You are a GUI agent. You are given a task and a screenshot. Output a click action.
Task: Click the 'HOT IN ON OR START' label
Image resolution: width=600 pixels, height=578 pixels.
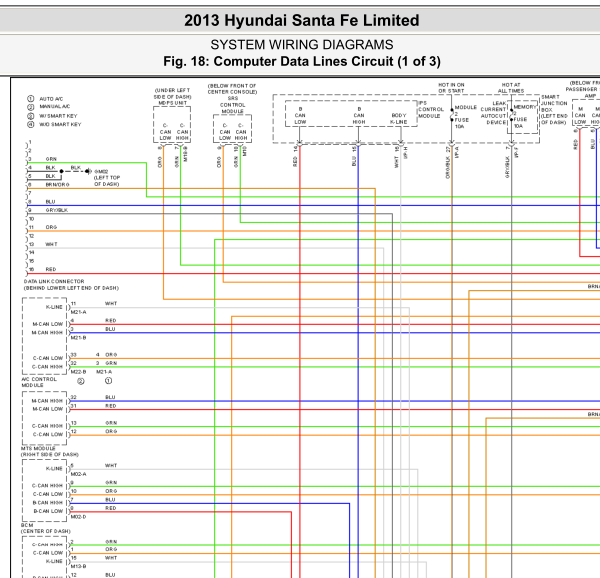point(451,88)
